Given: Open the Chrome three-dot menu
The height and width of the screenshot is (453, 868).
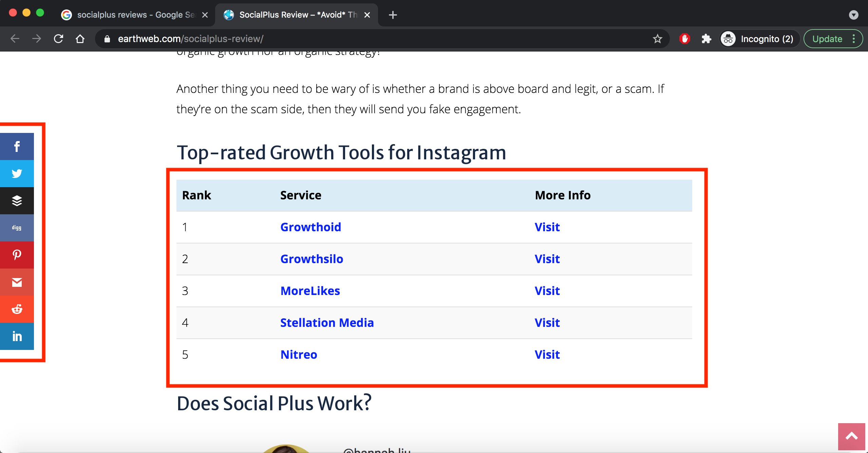Looking at the screenshot, I should [x=854, y=39].
